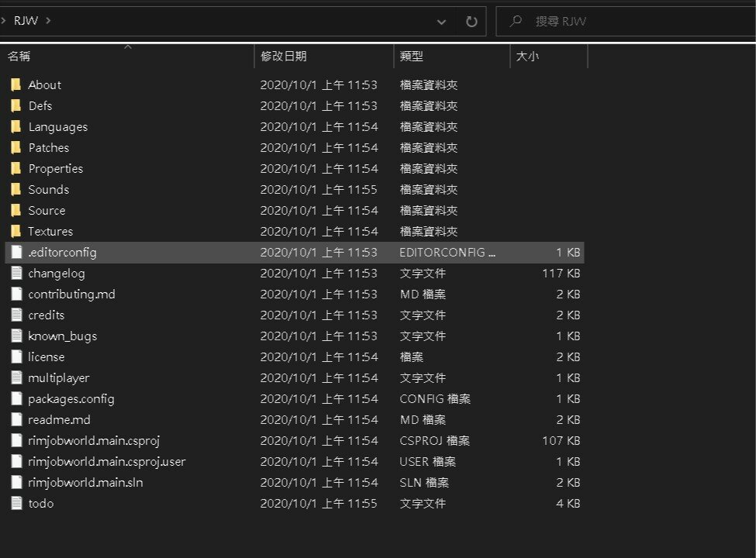Click the known_bugs file icon

pos(16,336)
